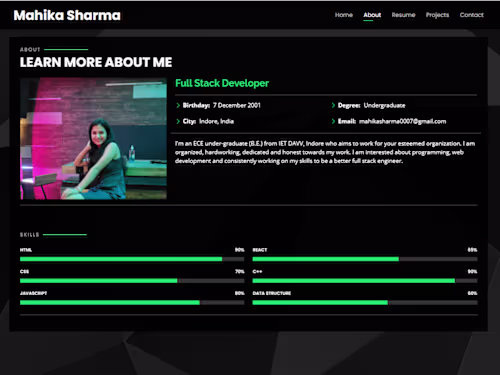
Task: Click the React skill progress bar
Action: click(365, 259)
